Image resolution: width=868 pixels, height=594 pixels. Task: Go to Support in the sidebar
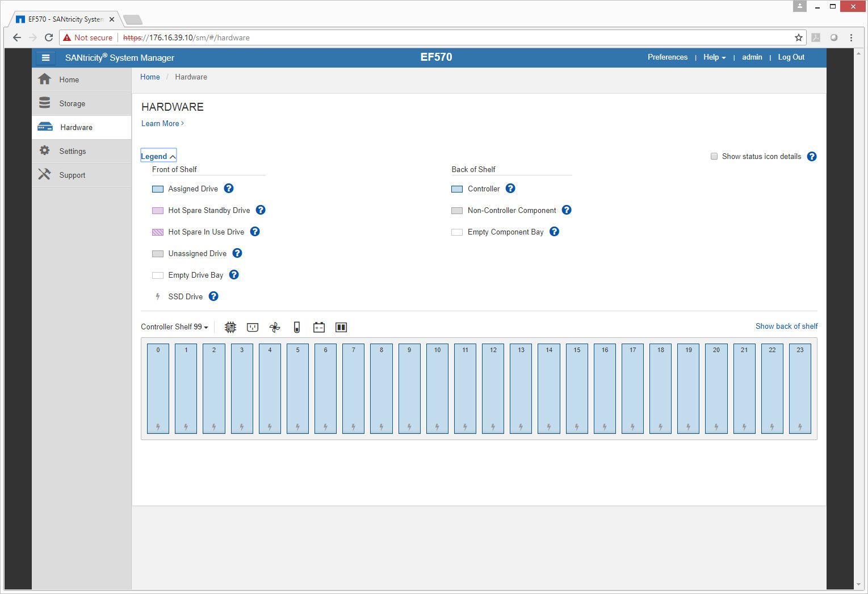coord(72,175)
